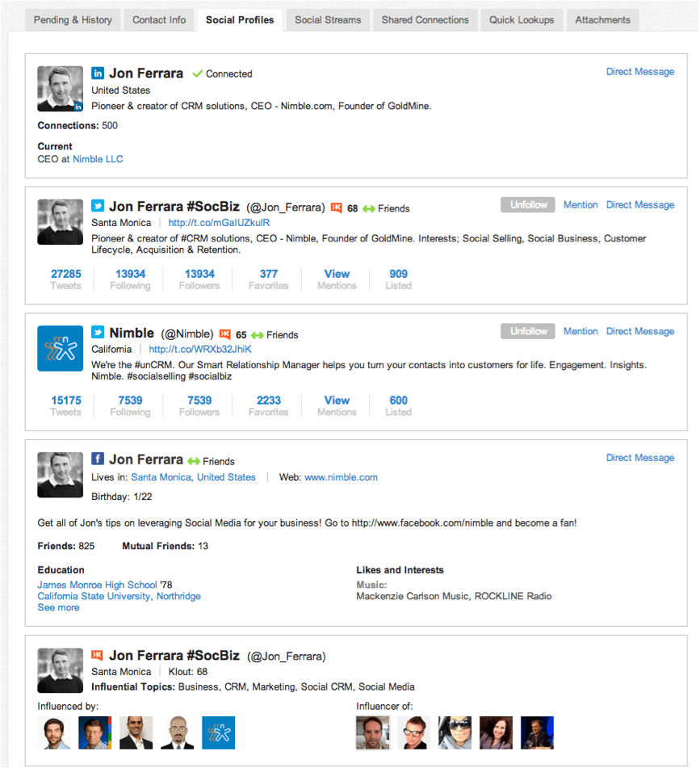Click the green Connected checkmark
Viewport: 700px width, 768px height.
[x=195, y=73]
